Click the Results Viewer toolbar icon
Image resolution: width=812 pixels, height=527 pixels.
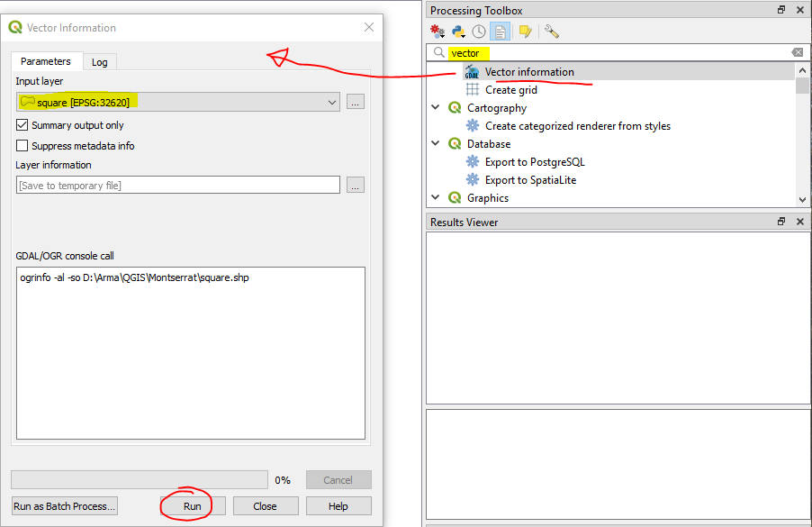point(500,32)
